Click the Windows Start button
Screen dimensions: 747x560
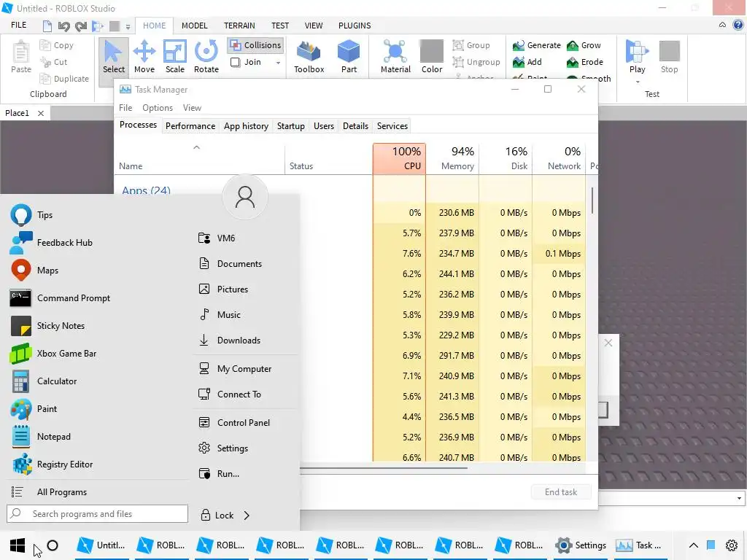[18, 545]
